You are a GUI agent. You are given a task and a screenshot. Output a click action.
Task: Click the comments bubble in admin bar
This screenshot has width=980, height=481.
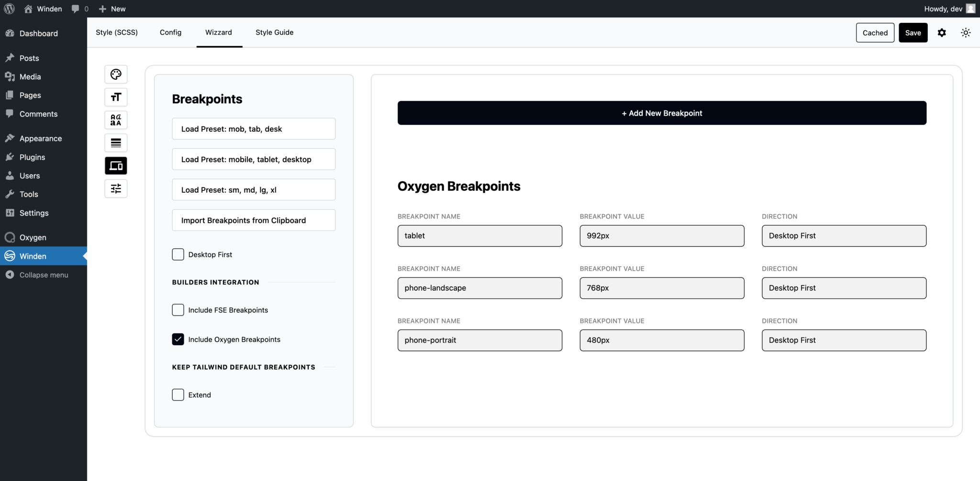pyautogui.click(x=79, y=9)
